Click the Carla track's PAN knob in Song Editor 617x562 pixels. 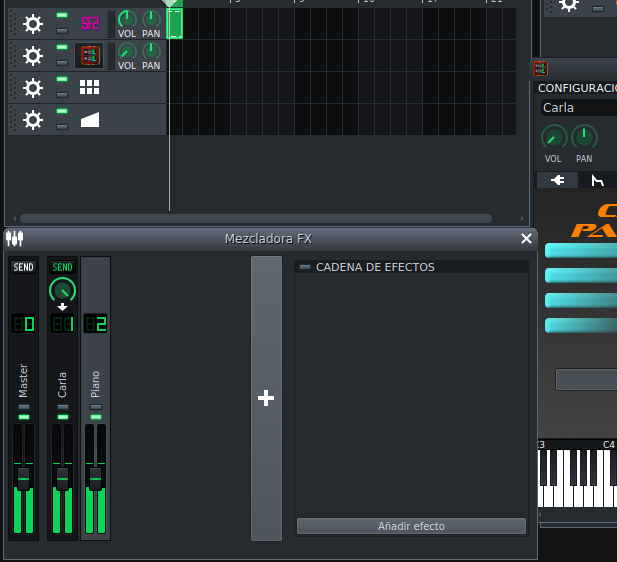pos(151,51)
